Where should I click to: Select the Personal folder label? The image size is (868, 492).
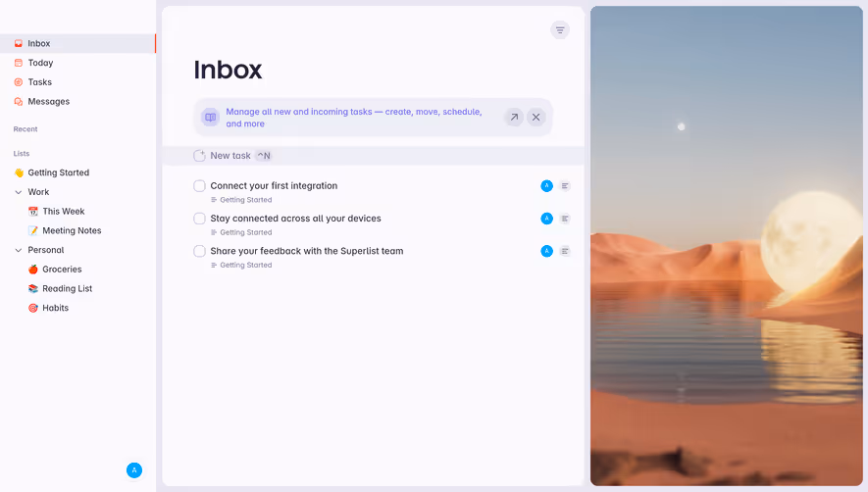point(46,250)
